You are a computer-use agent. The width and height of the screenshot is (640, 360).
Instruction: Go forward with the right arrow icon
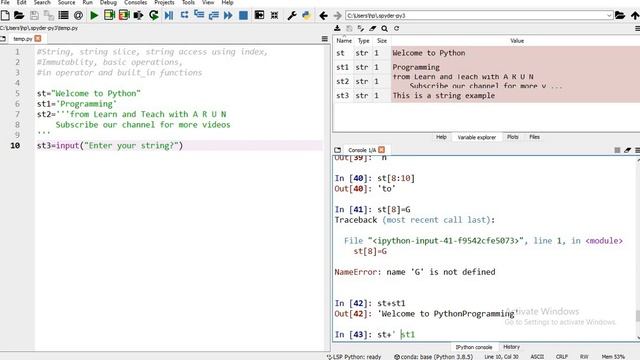tap(338, 16)
